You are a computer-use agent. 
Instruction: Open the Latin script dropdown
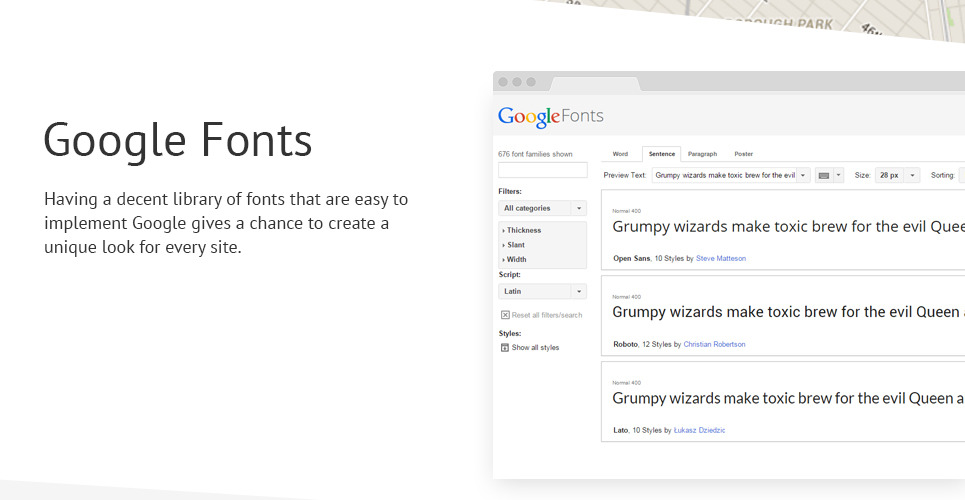pos(543,291)
